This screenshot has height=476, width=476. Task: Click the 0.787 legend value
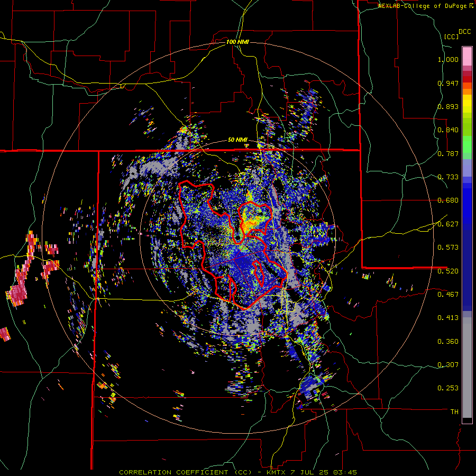(448, 153)
